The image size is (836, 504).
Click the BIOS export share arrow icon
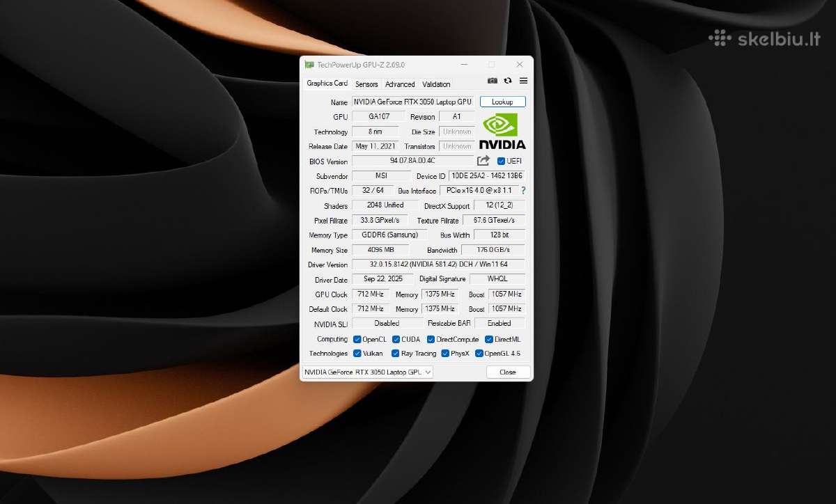pyautogui.click(x=483, y=161)
